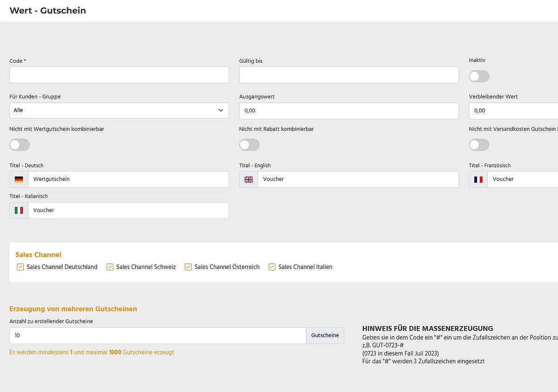
Task: Focus the Gültig bis date field
Action: [x=349, y=75]
